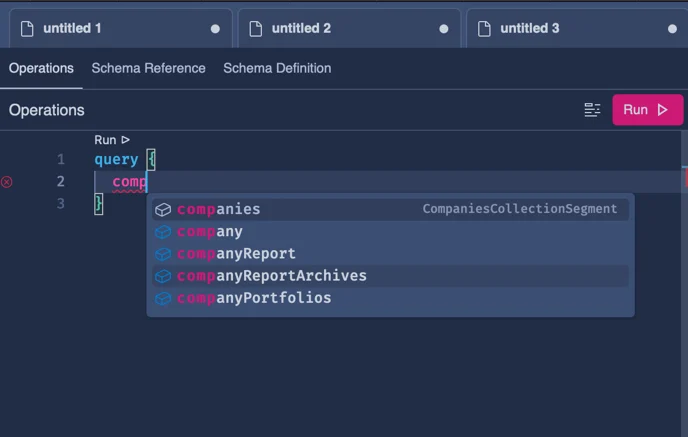Click the cube icon beside company
This screenshot has height=437, width=688.
[x=163, y=232]
